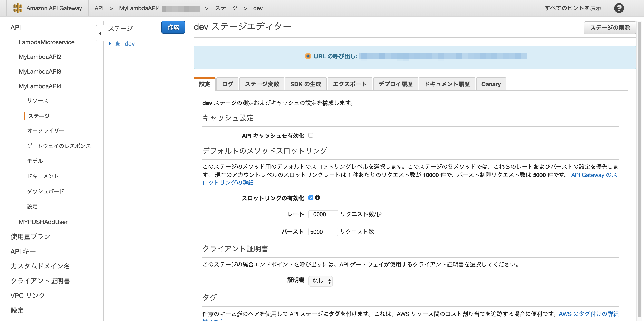Switch to the ログ tab

tap(227, 84)
